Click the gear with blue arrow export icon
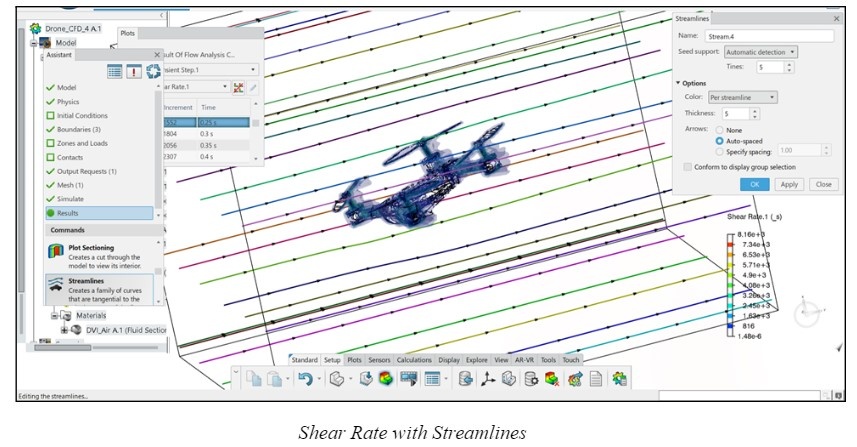The image size is (857, 447). (x=574, y=378)
